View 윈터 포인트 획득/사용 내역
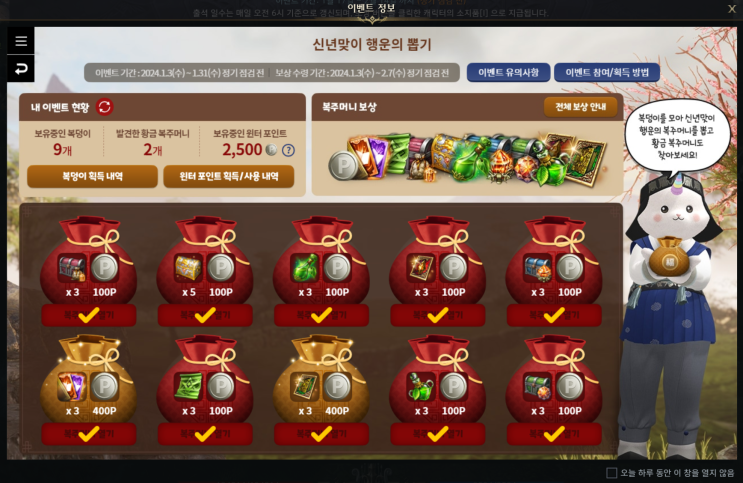 coord(229,176)
